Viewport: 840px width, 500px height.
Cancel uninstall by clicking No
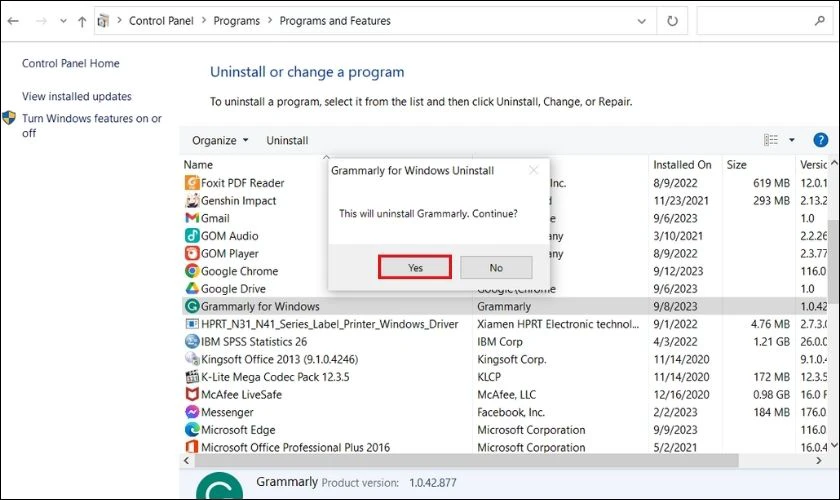click(496, 267)
